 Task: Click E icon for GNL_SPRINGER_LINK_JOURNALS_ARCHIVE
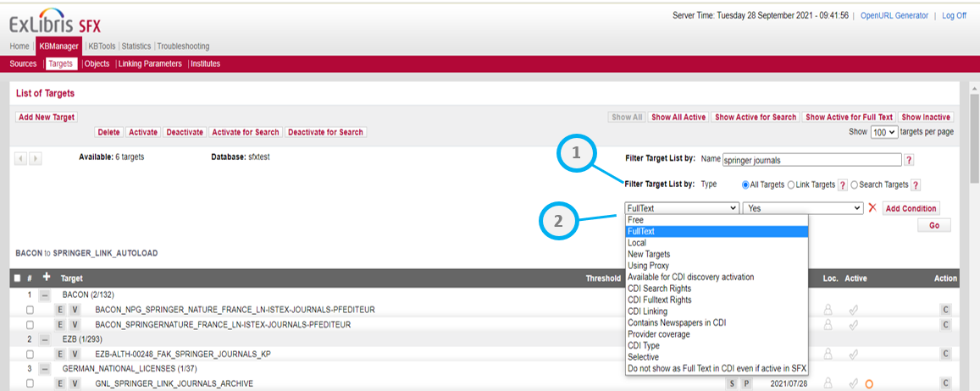point(61,383)
